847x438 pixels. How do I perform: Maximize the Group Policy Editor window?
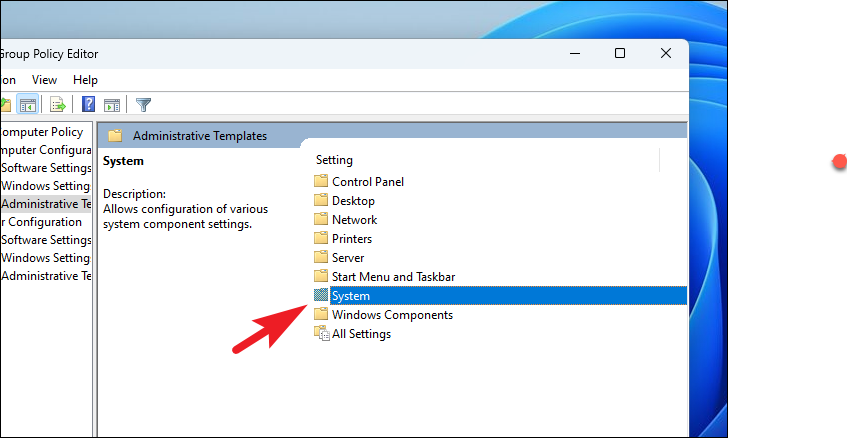click(x=620, y=53)
